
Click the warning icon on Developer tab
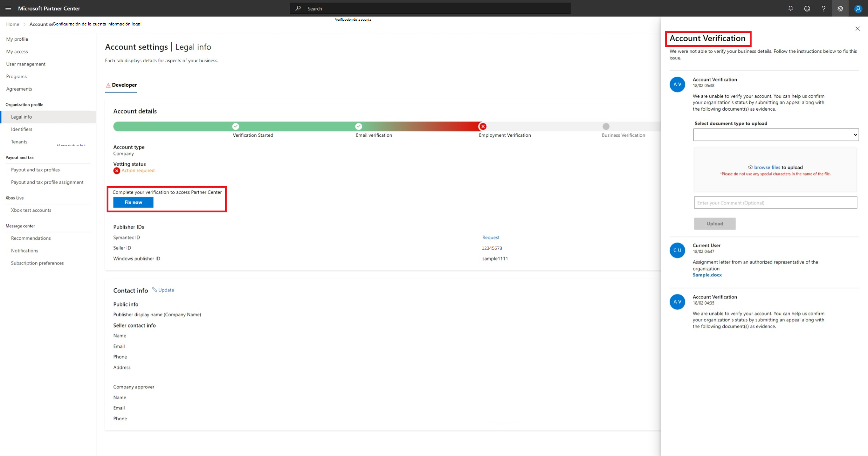(108, 85)
